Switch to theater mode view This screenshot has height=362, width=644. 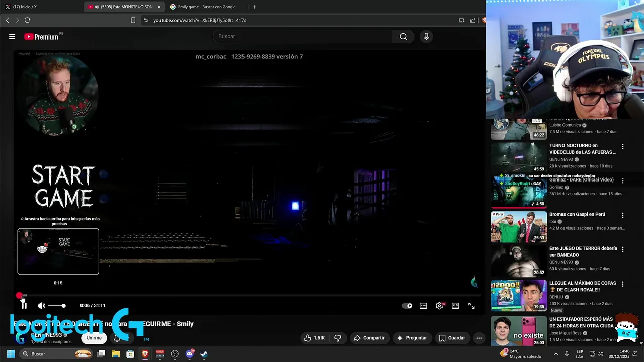point(455,306)
